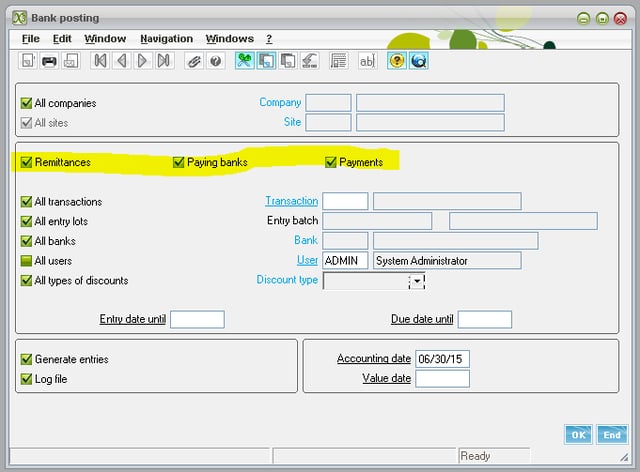Image resolution: width=640 pixels, height=472 pixels.
Task: Click the paperclip attachment icon
Action: (194, 61)
